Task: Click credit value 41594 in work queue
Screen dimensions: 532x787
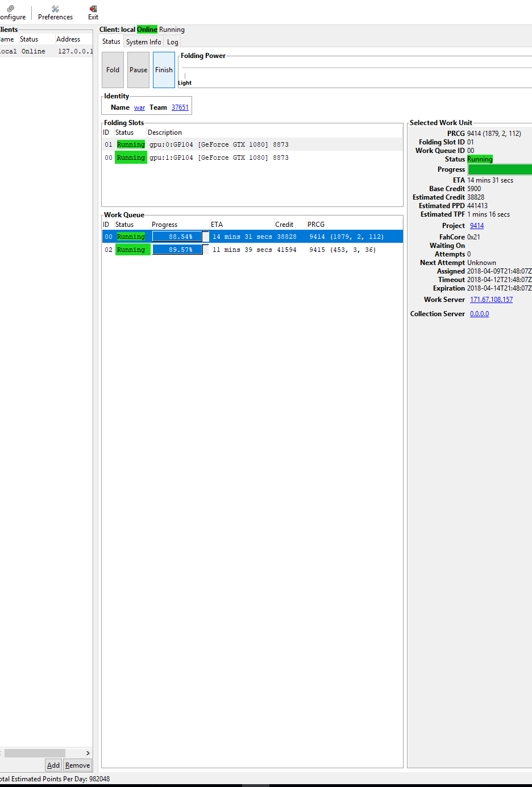Action: (x=286, y=250)
